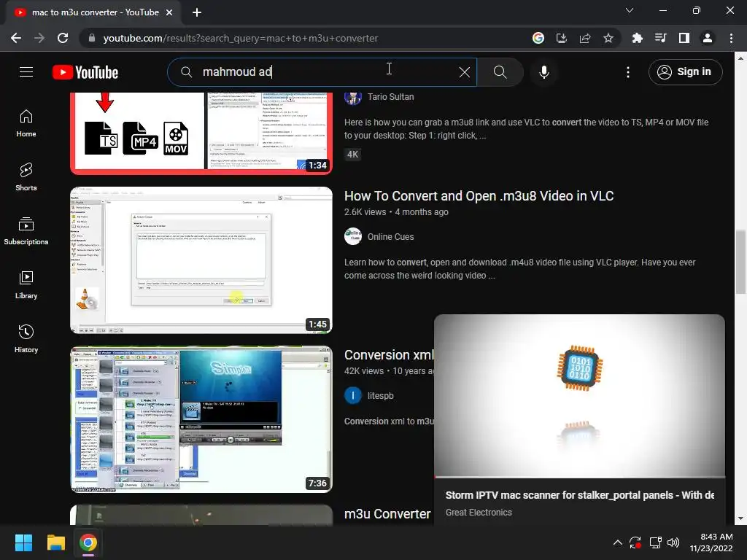
Task: Click the YouTube logo
Action: (x=85, y=72)
